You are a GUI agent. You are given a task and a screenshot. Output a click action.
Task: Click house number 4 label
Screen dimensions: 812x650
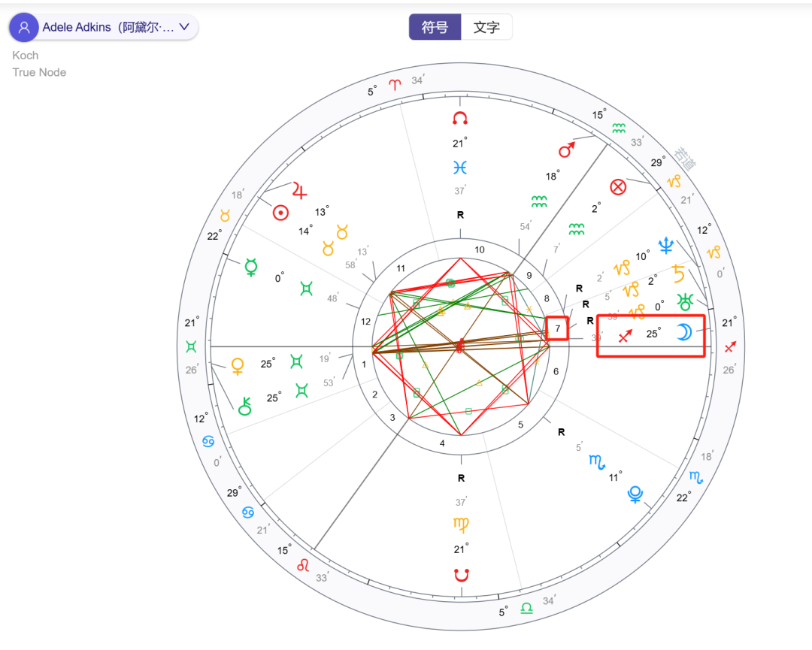[x=442, y=443]
